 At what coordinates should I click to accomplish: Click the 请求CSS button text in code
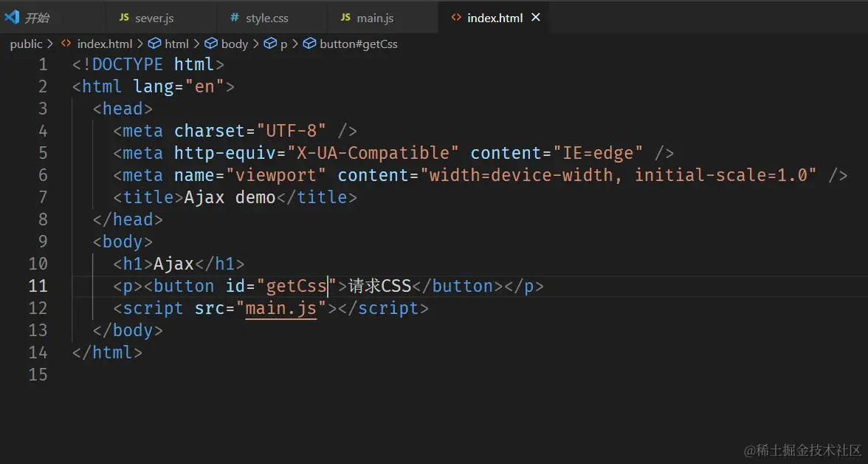tap(379, 286)
